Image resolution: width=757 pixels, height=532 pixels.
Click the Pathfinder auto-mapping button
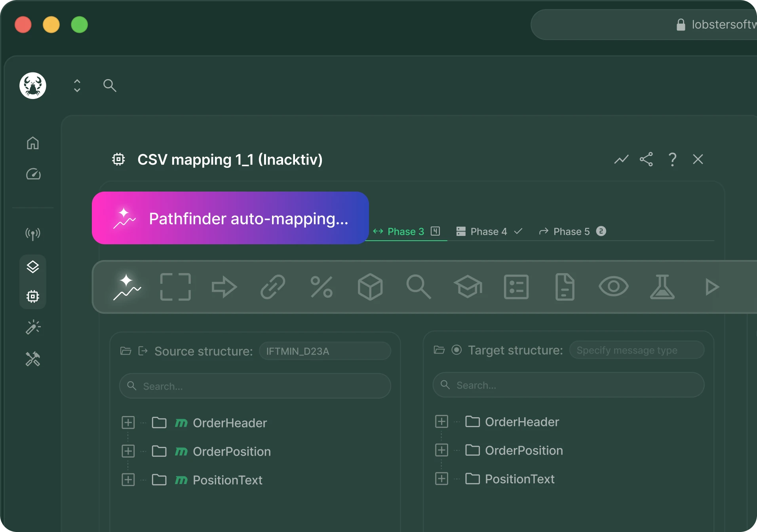click(230, 218)
